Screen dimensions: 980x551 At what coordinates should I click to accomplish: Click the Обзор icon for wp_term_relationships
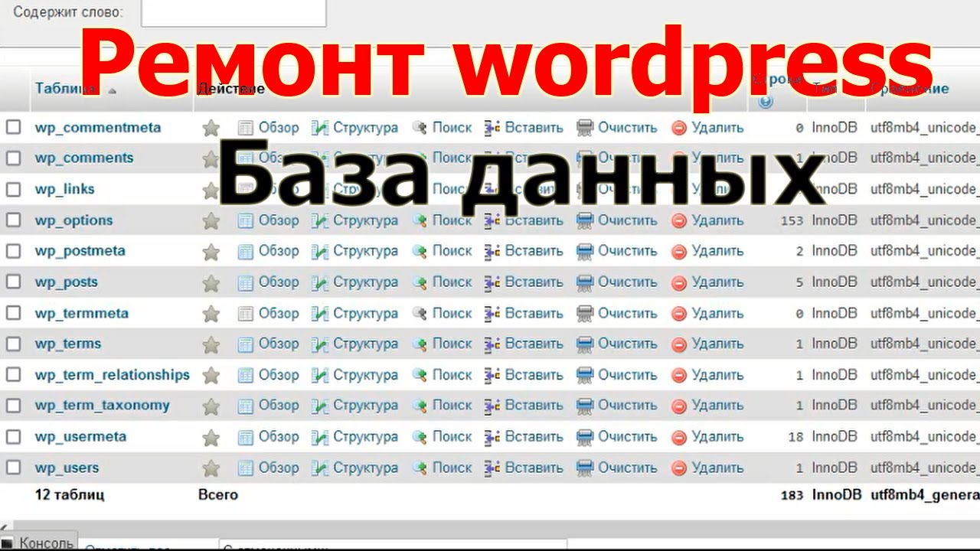[246, 375]
